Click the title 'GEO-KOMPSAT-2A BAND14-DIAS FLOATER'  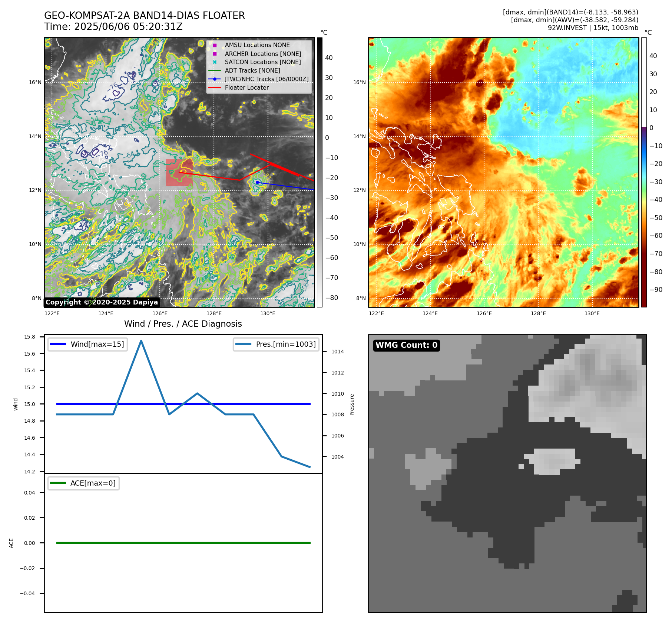coord(145,16)
